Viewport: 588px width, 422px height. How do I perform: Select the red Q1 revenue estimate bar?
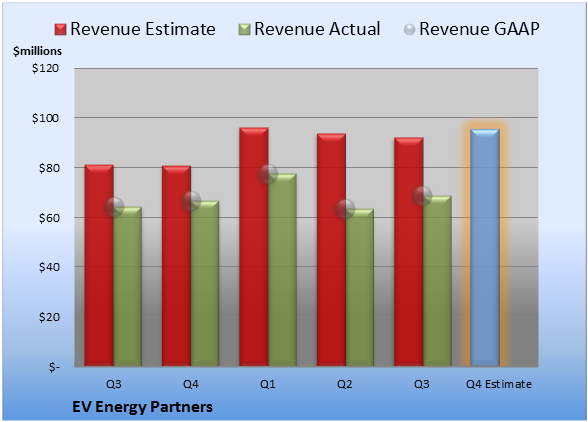pos(254,246)
